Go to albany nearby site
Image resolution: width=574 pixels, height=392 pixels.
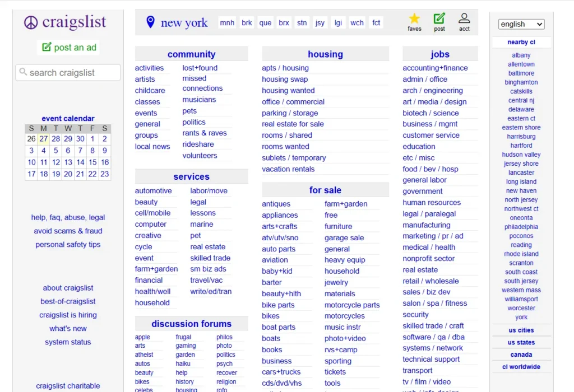click(521, 55)
